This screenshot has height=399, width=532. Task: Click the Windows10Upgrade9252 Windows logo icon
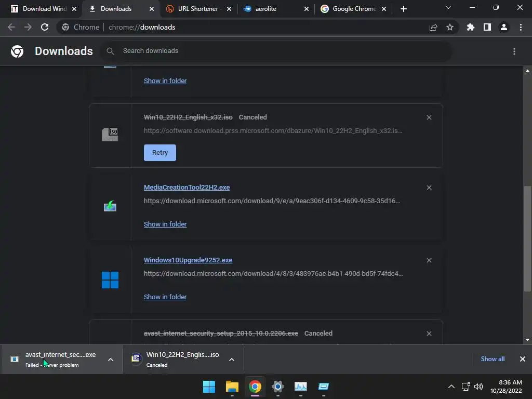[110, 280]
